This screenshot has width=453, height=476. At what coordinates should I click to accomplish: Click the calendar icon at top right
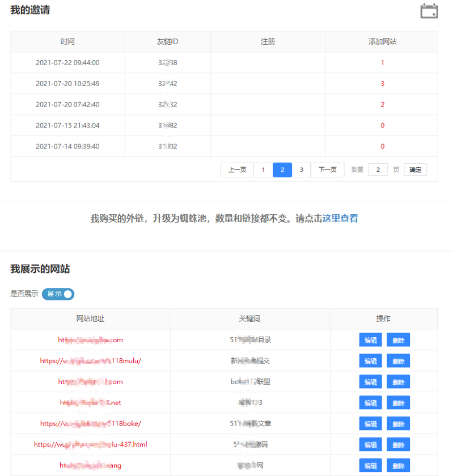(429, 11)
